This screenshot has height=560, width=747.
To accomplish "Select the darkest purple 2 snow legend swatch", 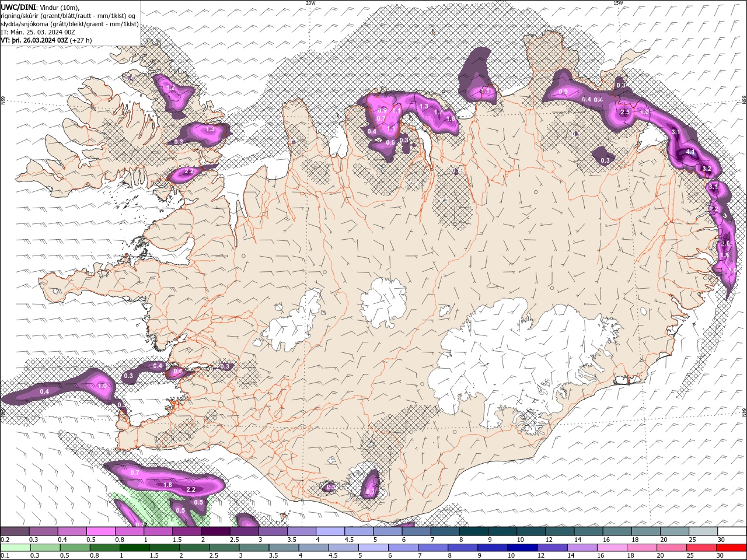I will point(215,531).
